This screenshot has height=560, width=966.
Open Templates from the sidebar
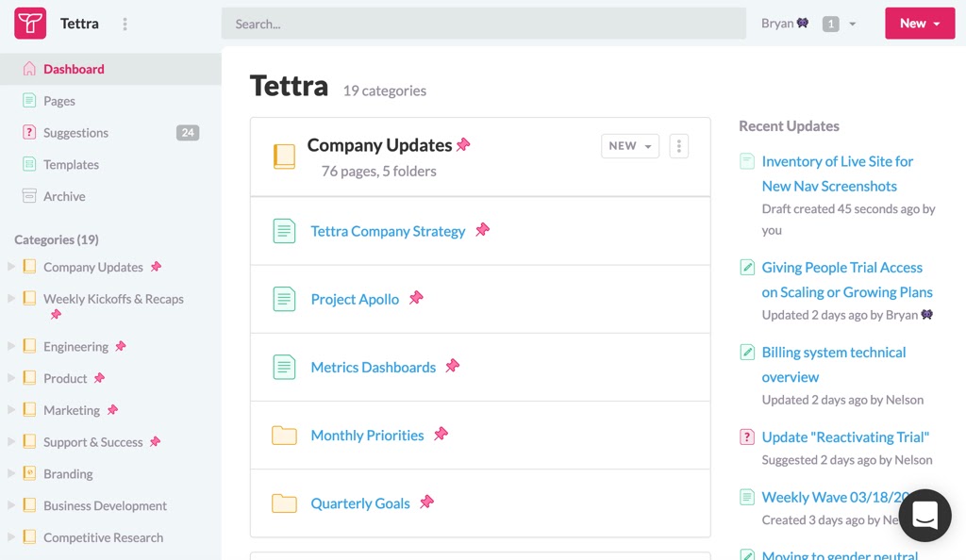(x=71, y=164)
